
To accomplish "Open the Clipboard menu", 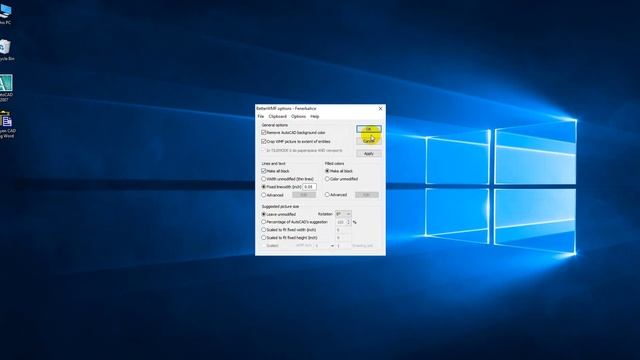I will coord(278,117).
